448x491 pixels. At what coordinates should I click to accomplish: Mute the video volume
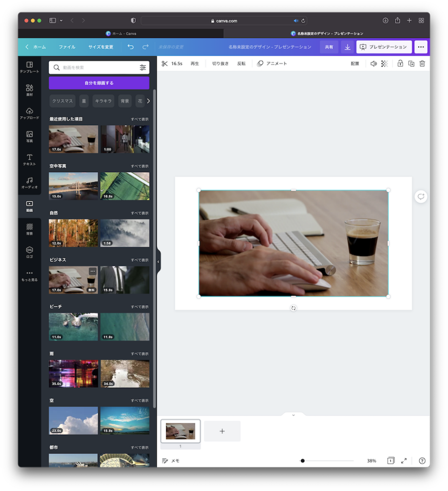[x=373, y=63]
